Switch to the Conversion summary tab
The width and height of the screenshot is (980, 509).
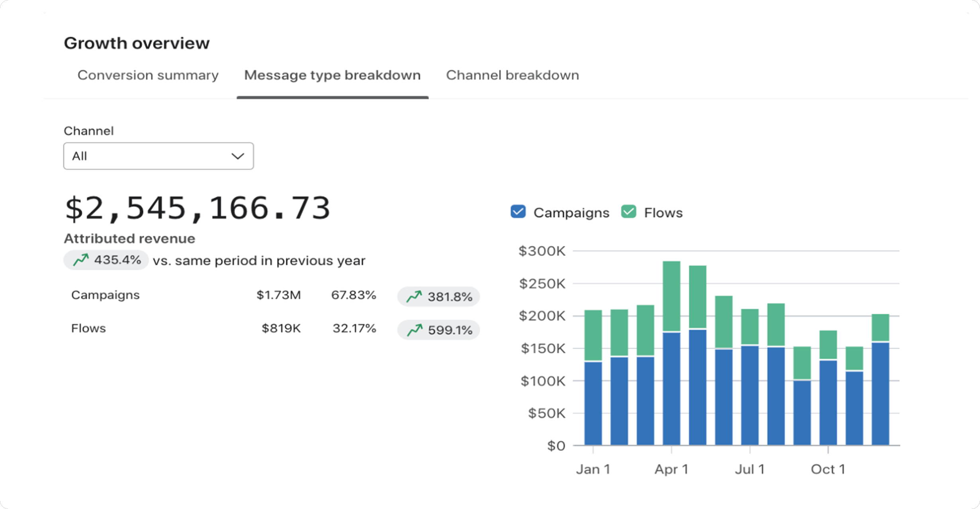point(148,75)
